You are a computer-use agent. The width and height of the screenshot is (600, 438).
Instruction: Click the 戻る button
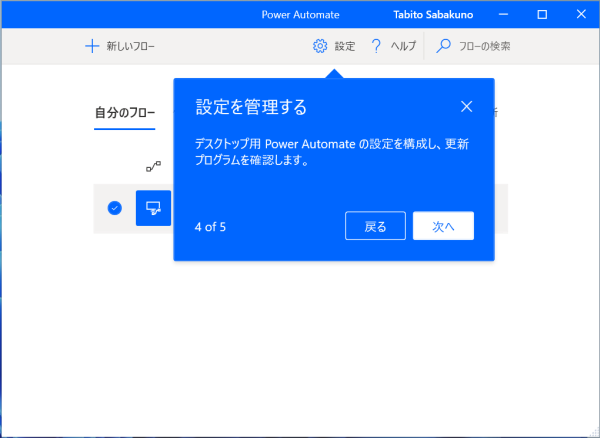pyautogui.click(x=375, y=226)
